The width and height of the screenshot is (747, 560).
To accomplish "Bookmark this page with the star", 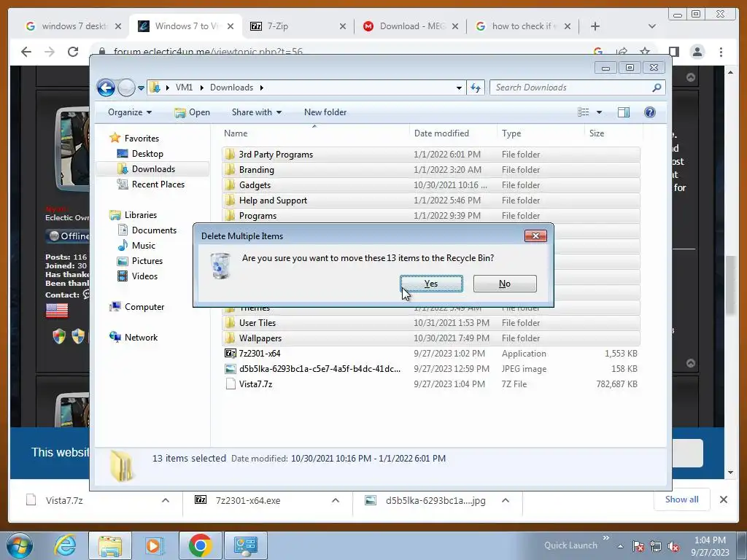I will [x=645, y=52].
